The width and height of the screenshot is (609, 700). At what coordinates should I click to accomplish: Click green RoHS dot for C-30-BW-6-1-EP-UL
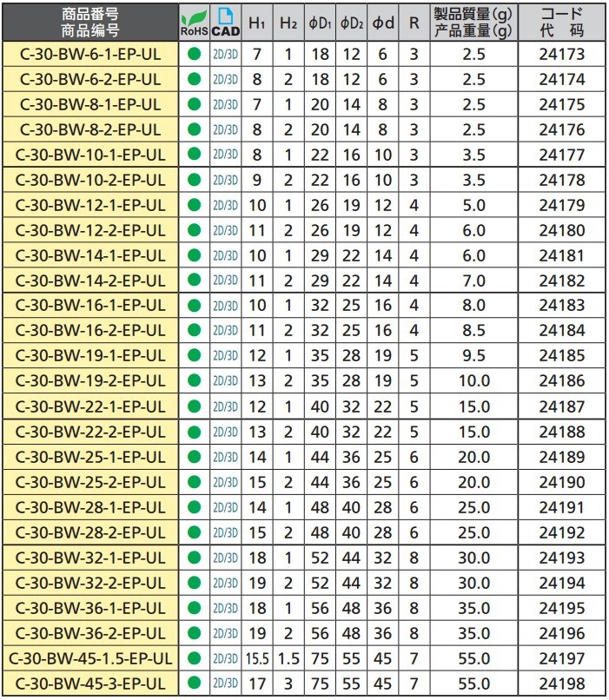click(194, 54)
